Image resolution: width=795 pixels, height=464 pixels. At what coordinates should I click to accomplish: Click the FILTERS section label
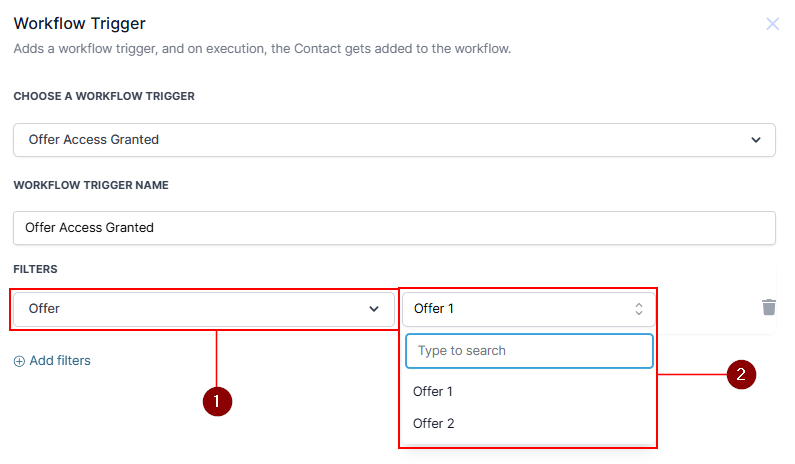(x=35, y=270)
